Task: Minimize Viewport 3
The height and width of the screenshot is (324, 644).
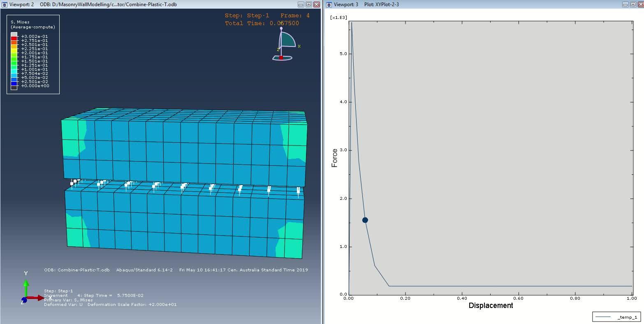Action: coord(625,4)
